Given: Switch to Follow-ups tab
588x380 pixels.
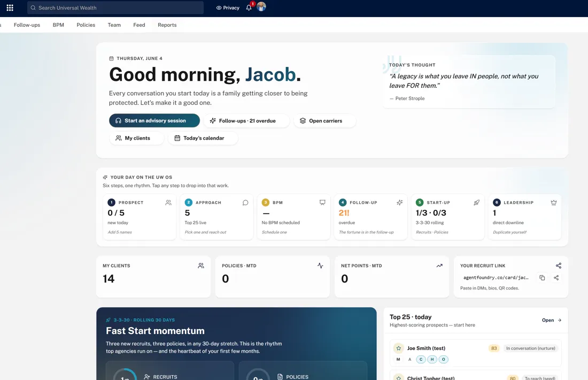Looking at the screenshot, I should [x=27, y=25].
